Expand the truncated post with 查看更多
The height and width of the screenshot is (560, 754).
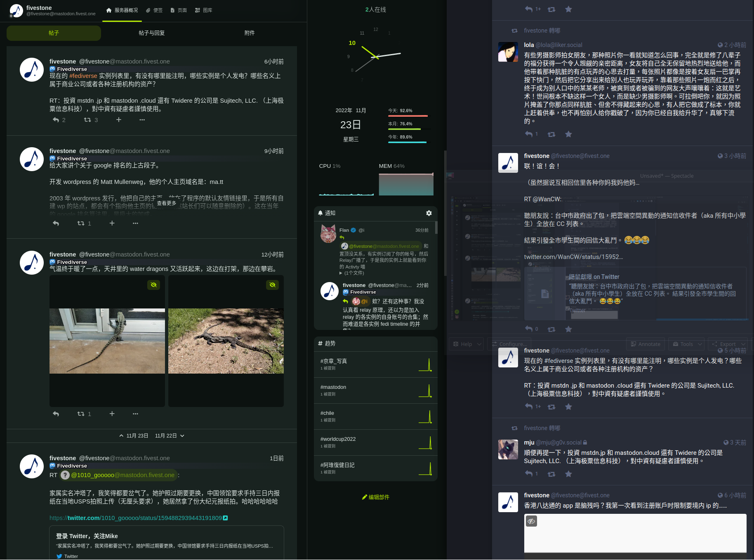point(167,203)
